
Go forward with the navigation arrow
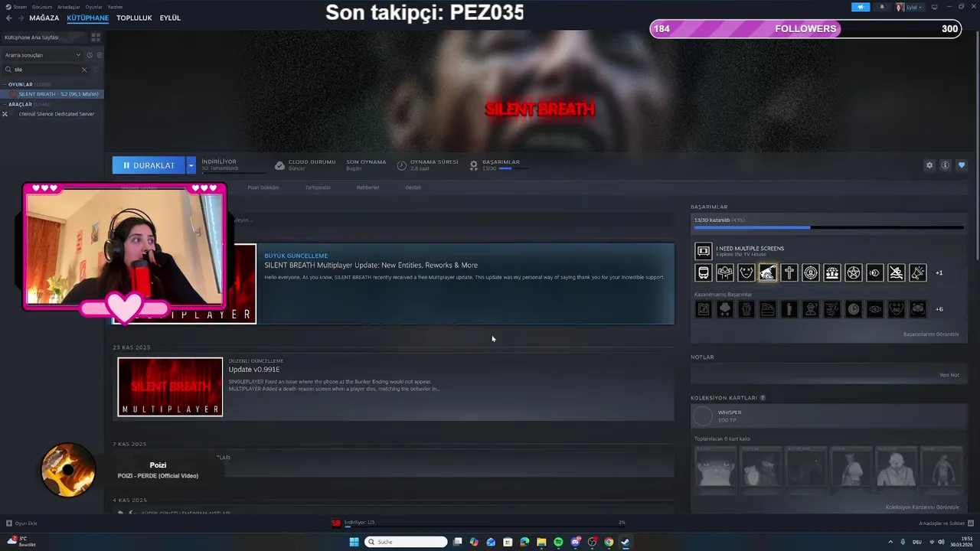tap(20, 18)
